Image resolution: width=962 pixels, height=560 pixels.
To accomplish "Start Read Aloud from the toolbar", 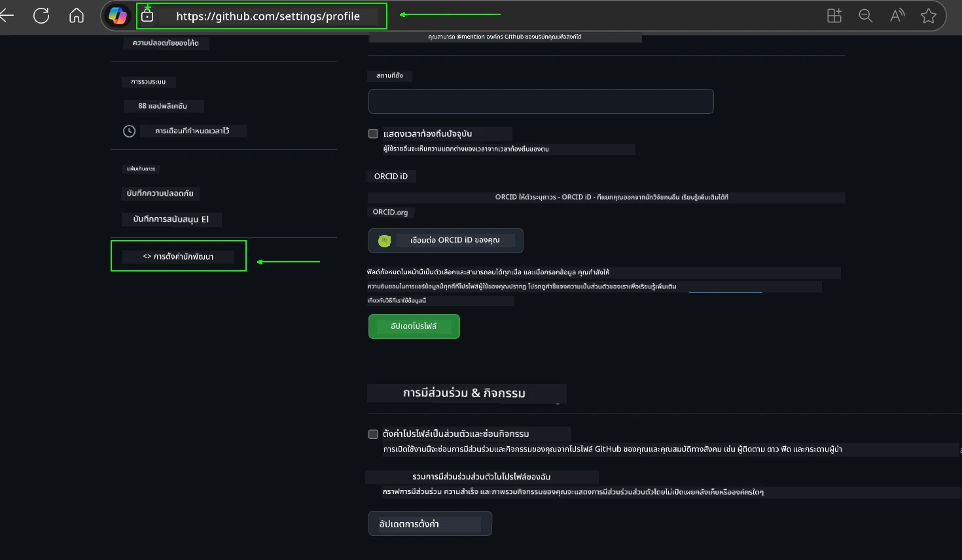I will pos(897,15).
